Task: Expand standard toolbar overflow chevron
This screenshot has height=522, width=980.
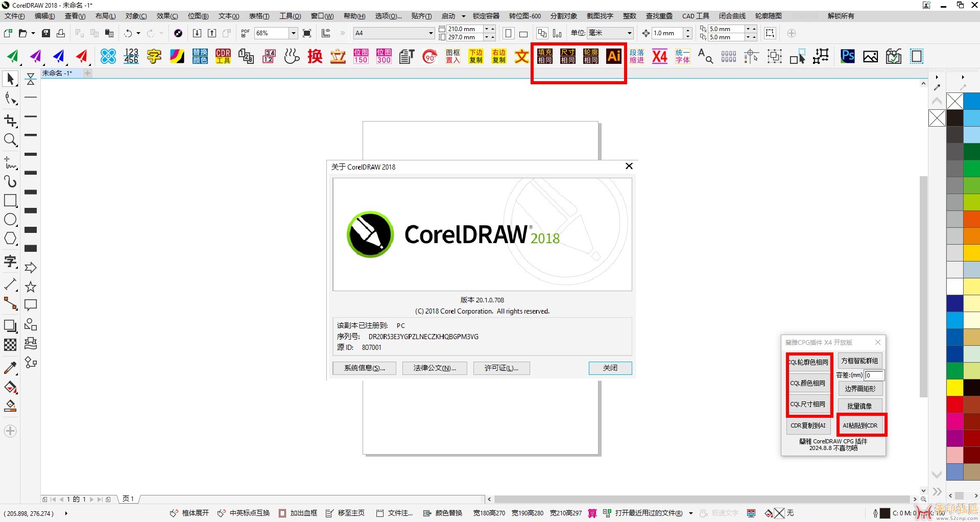Action: click(x=342, y=33)
